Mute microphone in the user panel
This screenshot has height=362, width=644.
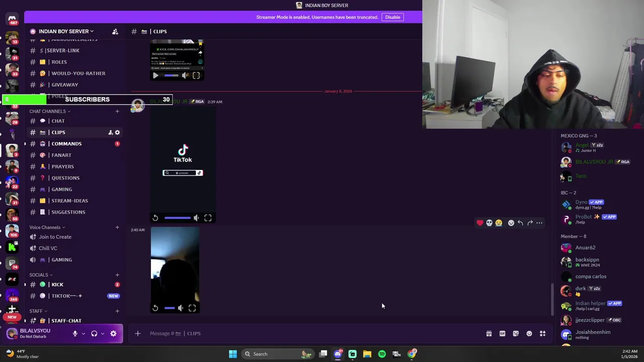75,333
